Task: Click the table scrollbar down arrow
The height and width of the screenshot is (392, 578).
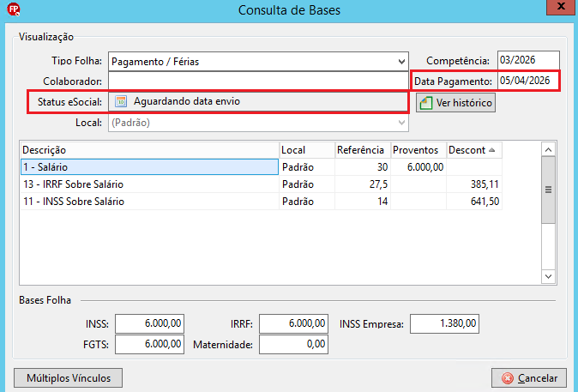Action: click(548, 276)
